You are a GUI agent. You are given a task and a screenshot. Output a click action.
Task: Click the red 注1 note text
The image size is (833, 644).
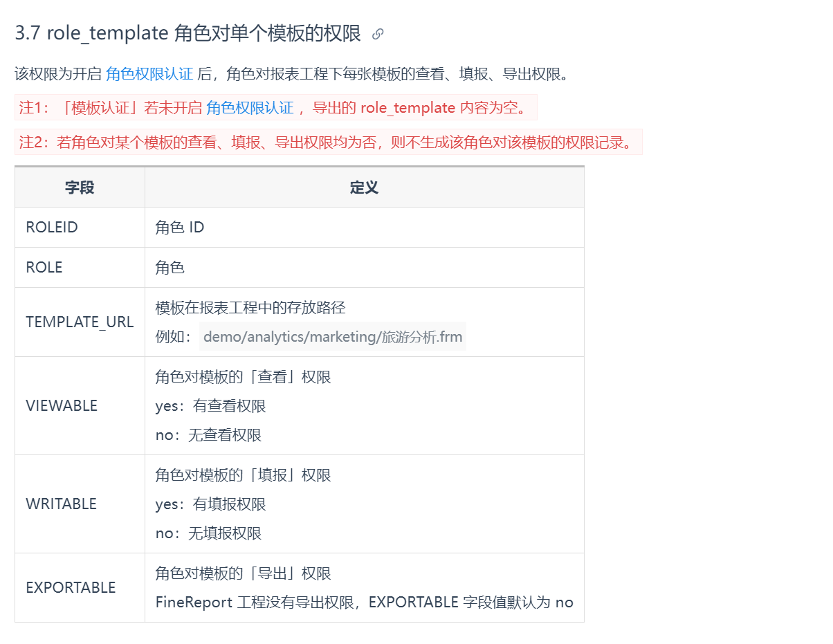pos(276,107)
